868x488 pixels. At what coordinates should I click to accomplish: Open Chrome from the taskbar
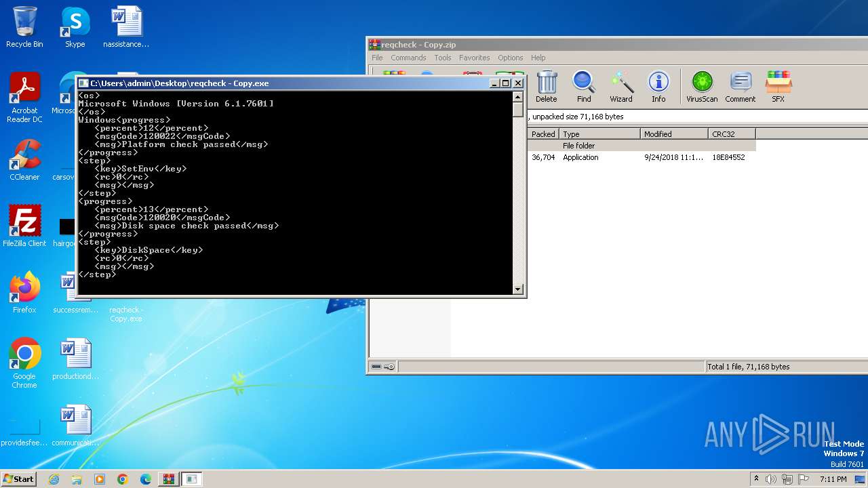click(x=123, y=479)
